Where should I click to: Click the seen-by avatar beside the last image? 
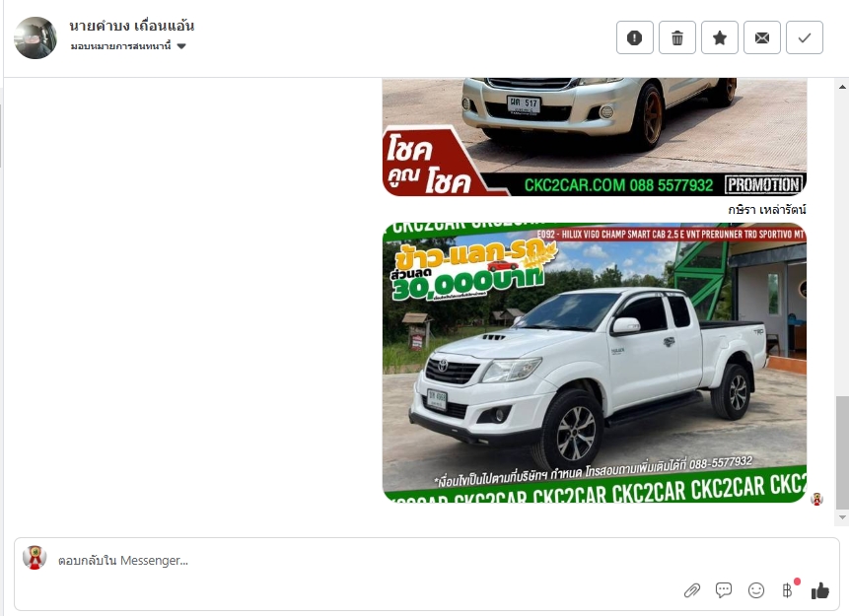click(x=817, y=499)
